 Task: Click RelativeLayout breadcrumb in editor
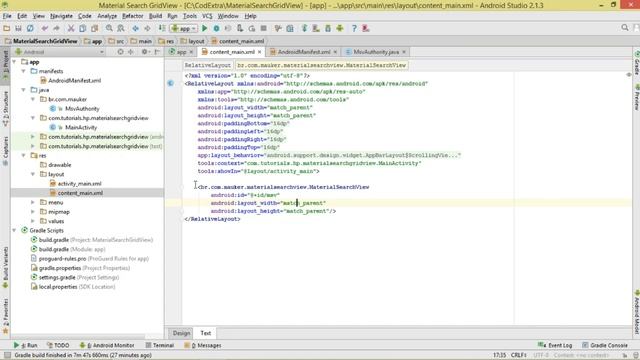click(208, 65)
